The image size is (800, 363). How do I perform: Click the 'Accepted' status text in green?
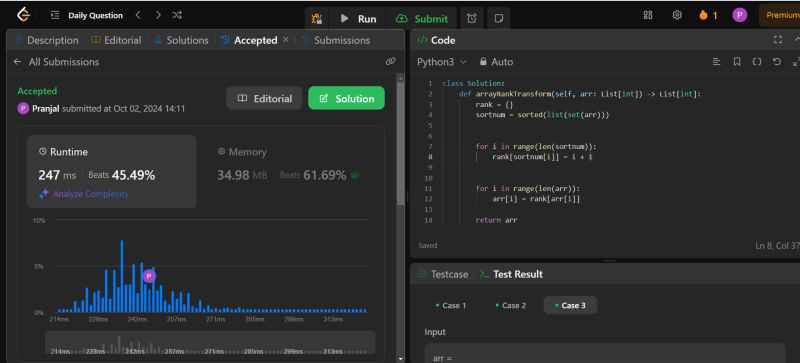click(37, 91)
